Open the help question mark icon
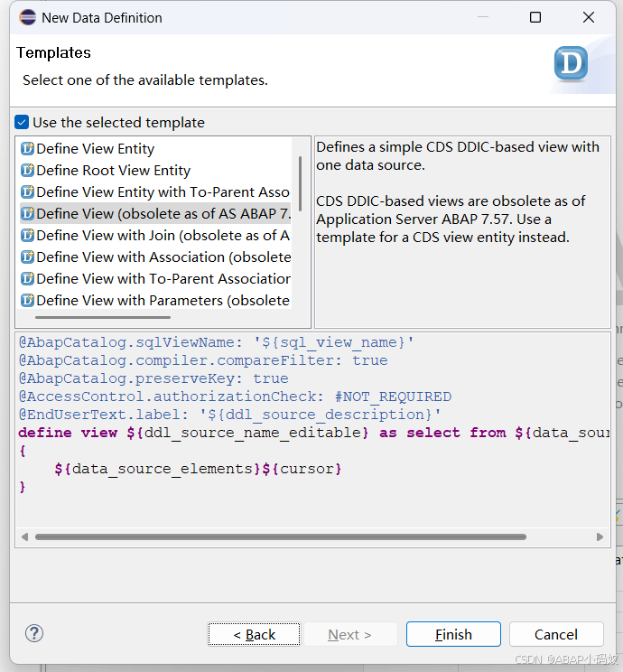 click(x=34, y=633)
